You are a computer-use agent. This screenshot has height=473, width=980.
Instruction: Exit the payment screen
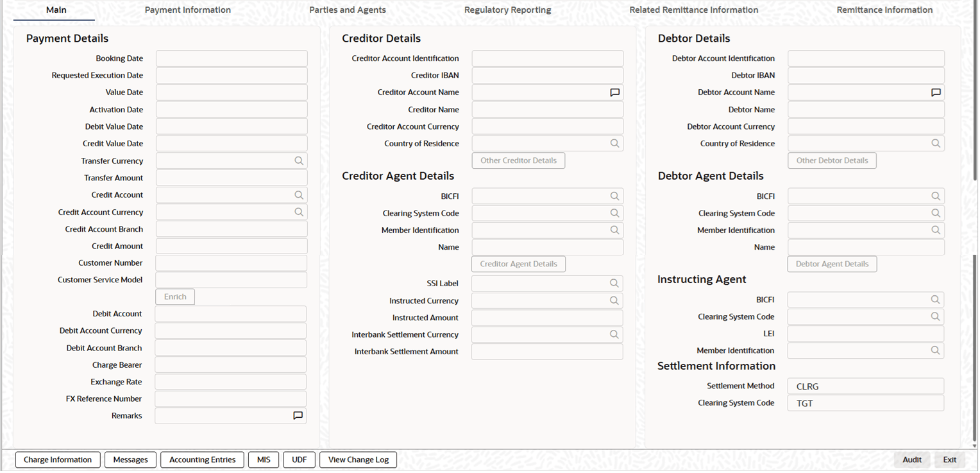pos(950,460)
